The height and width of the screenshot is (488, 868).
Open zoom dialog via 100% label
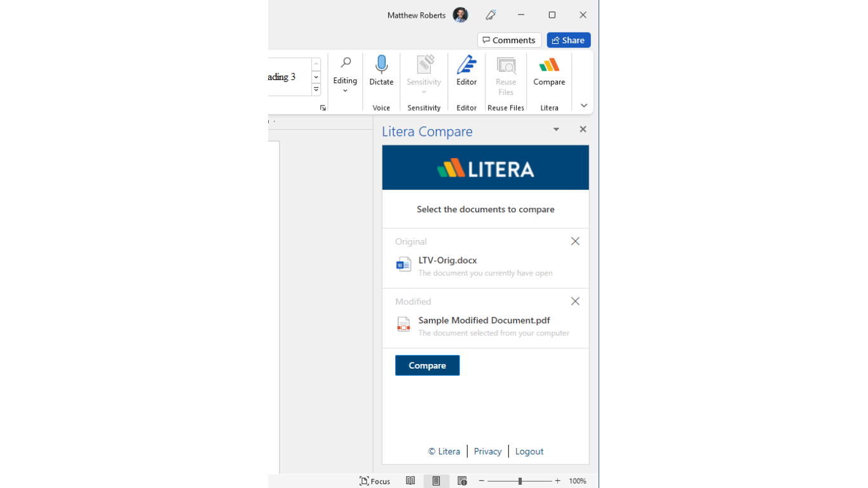(578, 481)
